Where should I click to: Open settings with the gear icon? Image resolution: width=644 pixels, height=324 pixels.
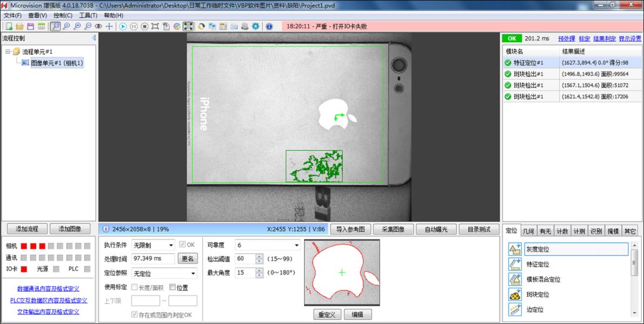pos(255,26)
